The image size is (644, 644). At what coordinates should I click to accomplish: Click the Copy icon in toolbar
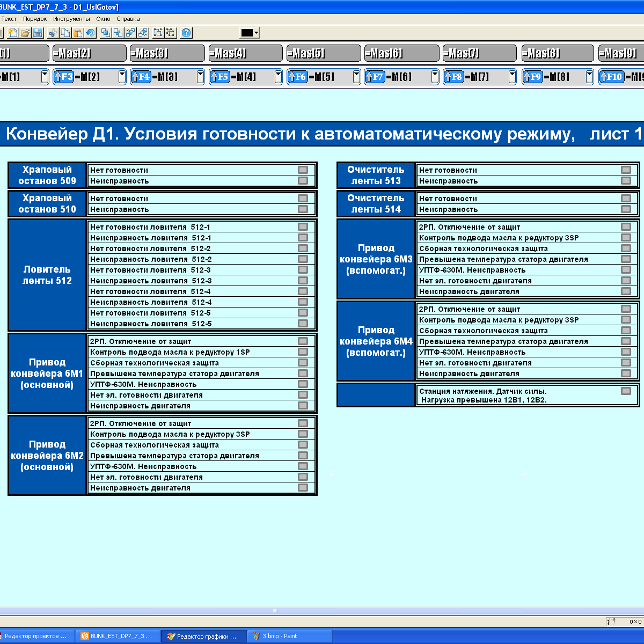click(x=65, y=33)
